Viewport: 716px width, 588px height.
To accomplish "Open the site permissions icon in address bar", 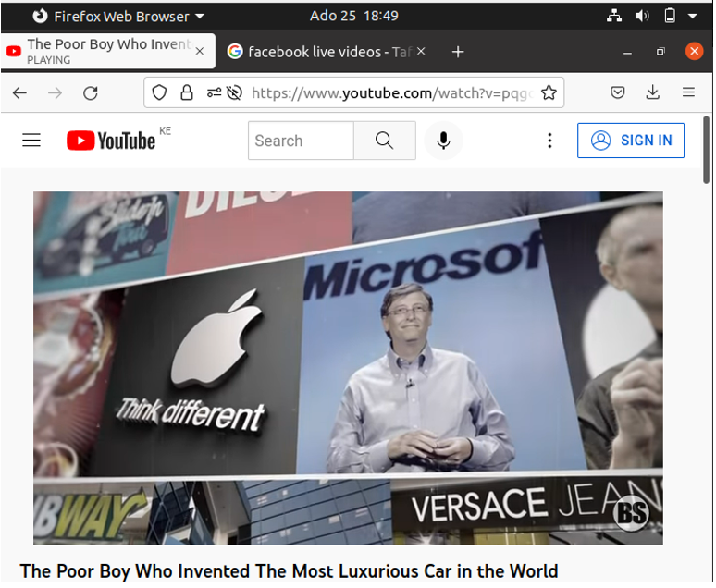I will point(215,92).
